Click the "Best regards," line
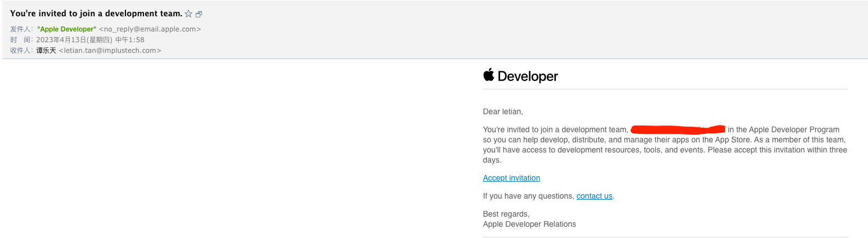The width and height of the screenshot is (868, 238). tap(506, 214)
